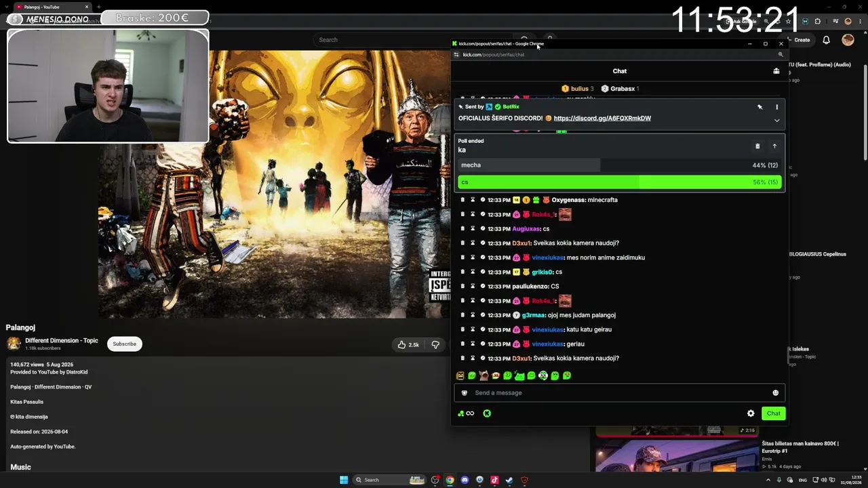This screenshot has width=868, height=488.
Task: Open the Different Dimension - Topic channel name
Action: click(x=62, y=340)
